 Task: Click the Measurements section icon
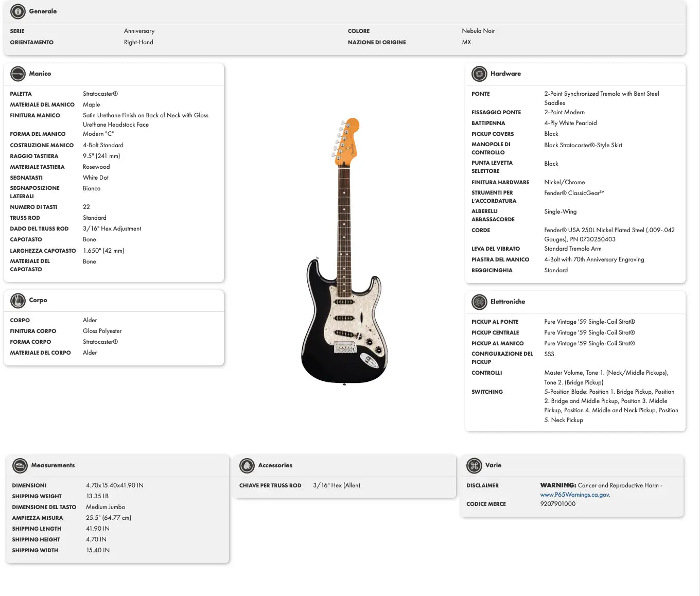pyautogui.click(x=20, y=465)
